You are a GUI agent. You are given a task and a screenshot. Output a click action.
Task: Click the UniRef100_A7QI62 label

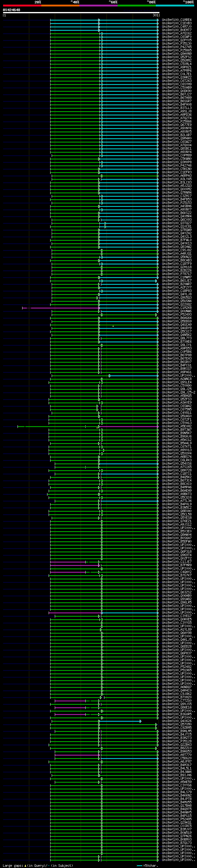tap(177, 33)
